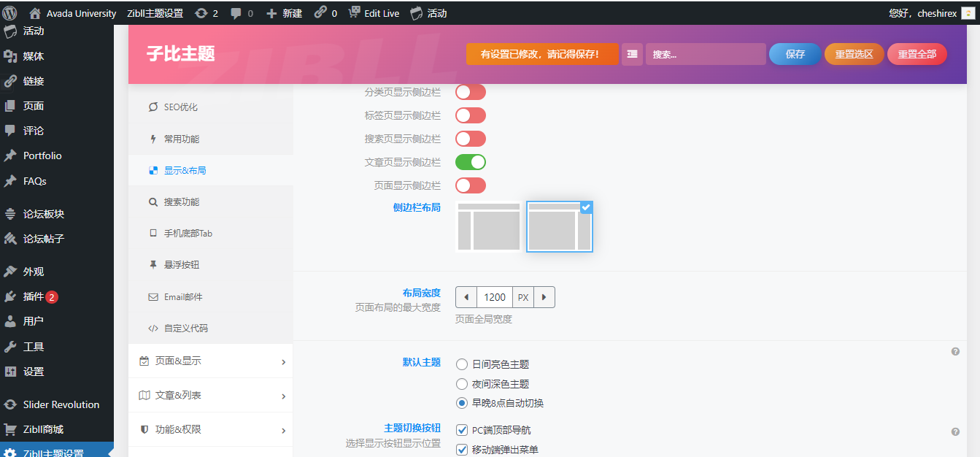Click the 保存 save button

795,54
